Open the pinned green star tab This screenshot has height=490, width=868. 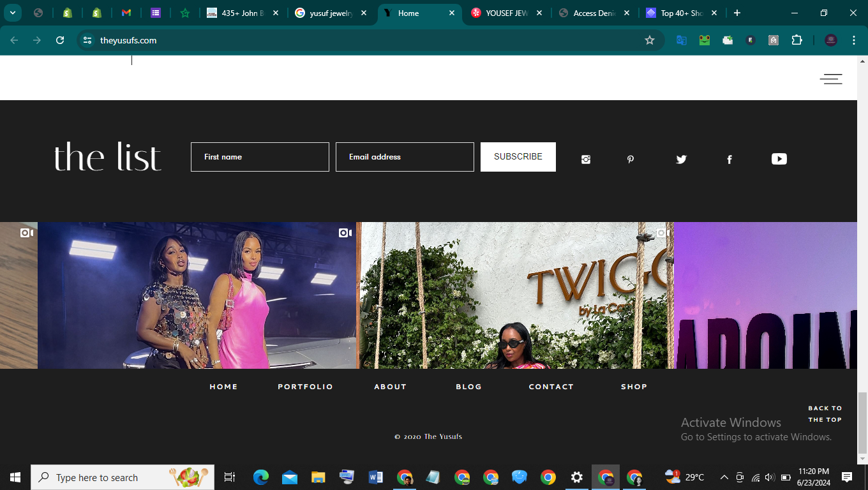[x=185, y=13]
